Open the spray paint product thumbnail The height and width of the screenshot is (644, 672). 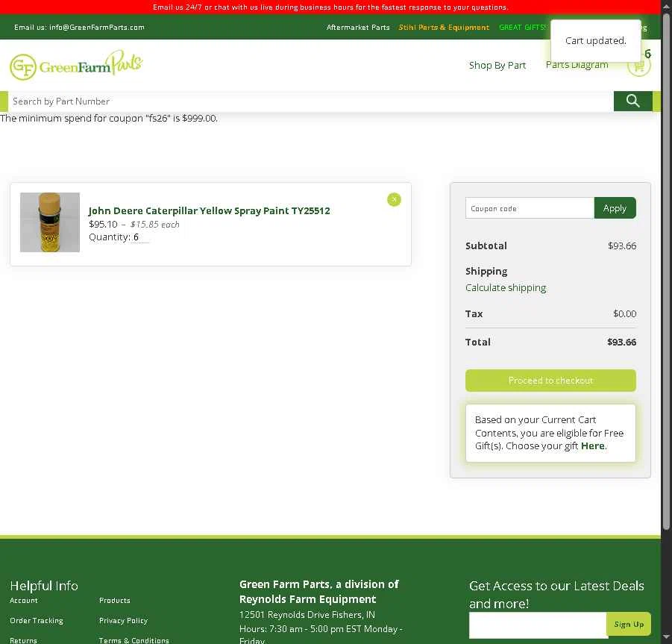pos(50,222)
